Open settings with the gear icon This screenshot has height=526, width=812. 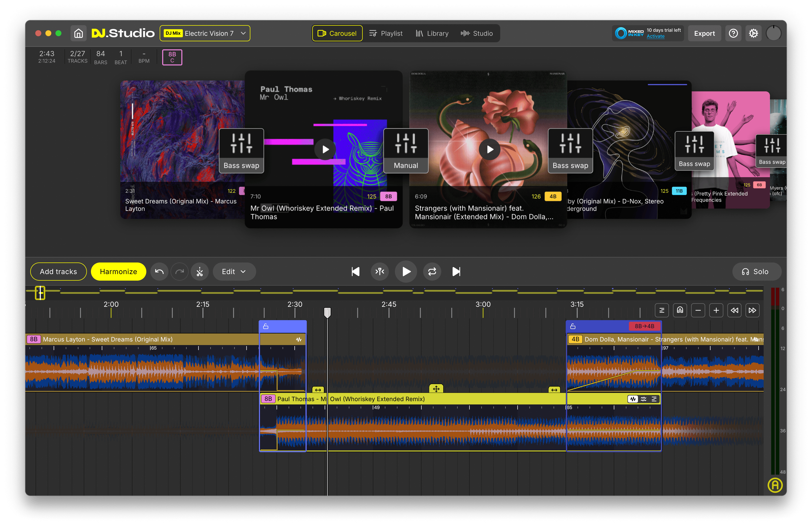(x=753, y=33)
